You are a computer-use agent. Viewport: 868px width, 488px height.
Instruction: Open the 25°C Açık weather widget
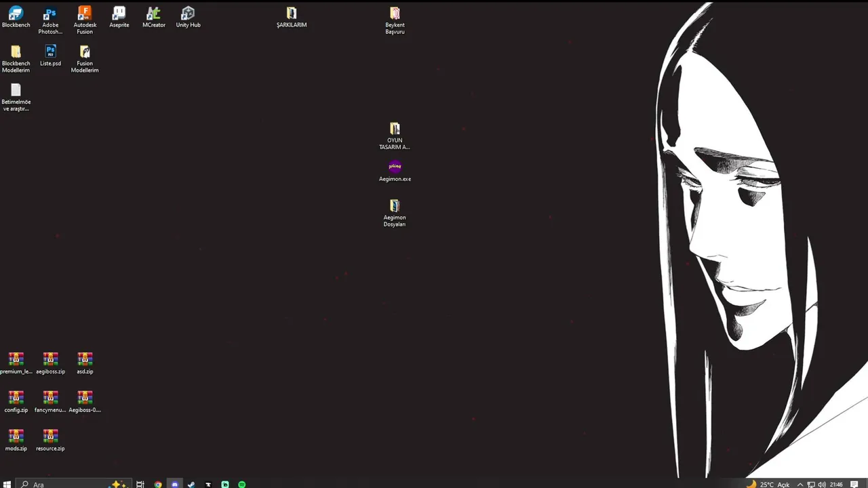(x=768, y=484)
